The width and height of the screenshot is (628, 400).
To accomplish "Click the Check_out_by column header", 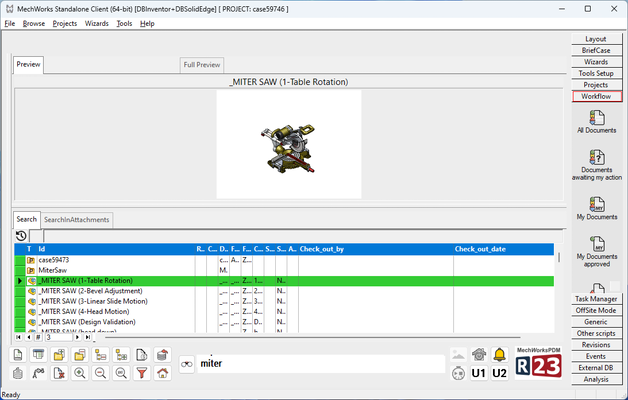I will coord(376,249).
